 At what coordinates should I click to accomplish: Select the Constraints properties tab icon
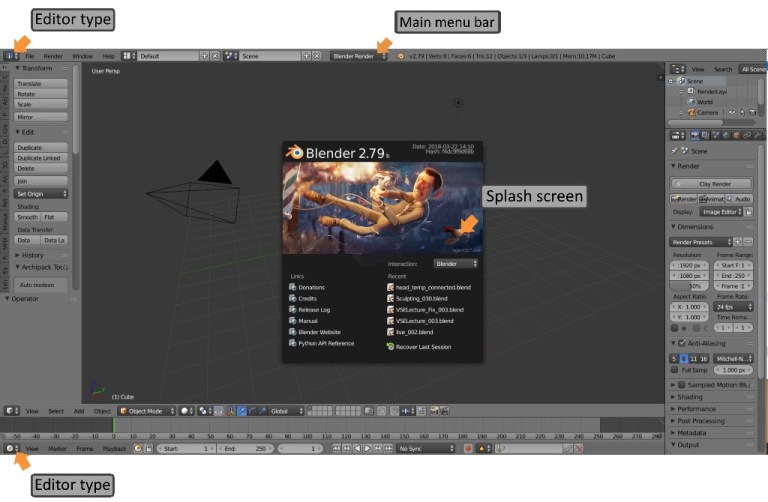[x=746, y=135]
